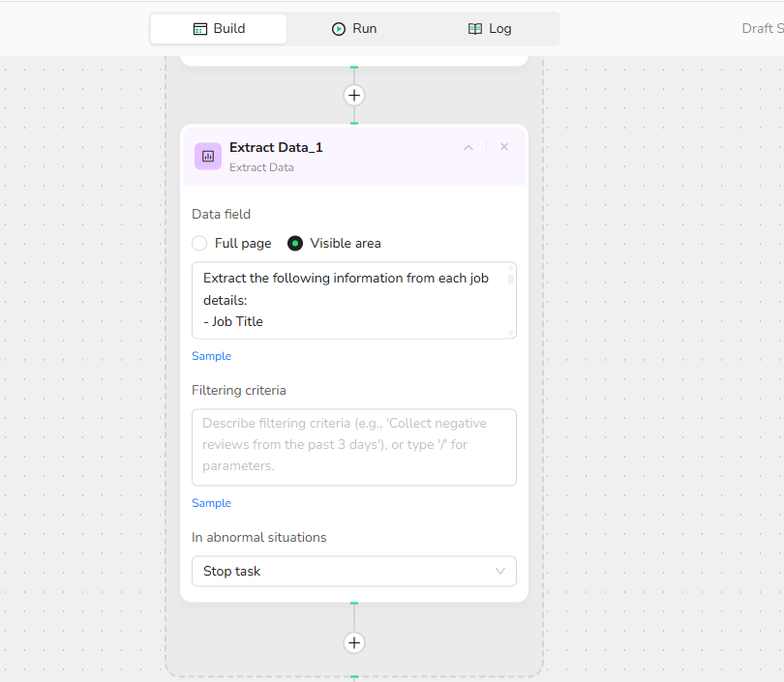Image resolution: width=784 pixels, height=682 pixels.
Task: Collapse the Extract Data_1 card
Action: [468, 147]
